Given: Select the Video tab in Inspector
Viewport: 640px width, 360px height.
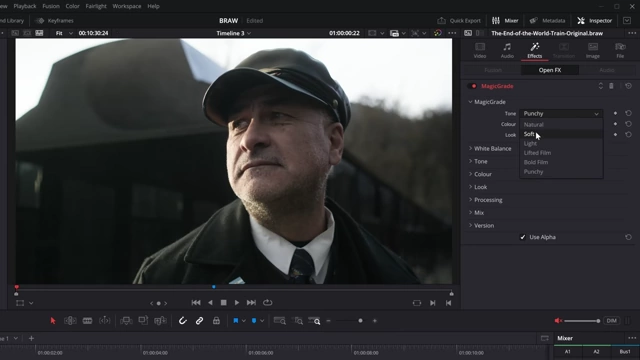Looking at the screenshot, I should (x=480, y=51).
